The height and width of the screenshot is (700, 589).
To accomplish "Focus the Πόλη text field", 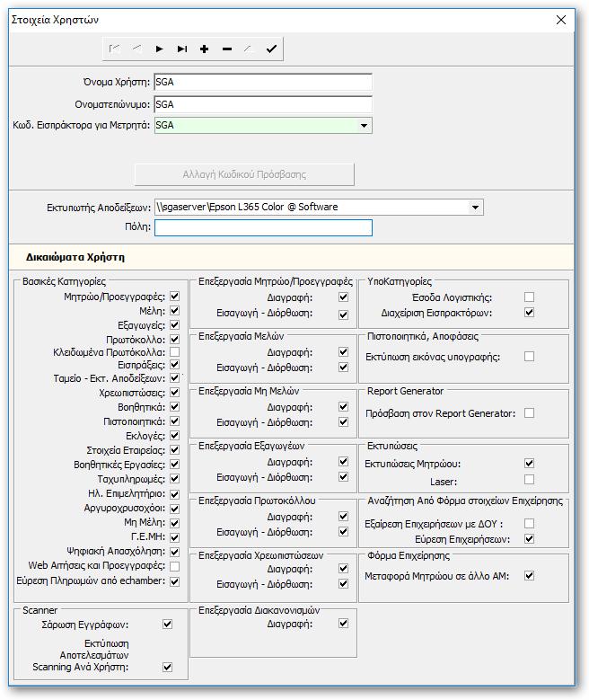I will 263,227.
